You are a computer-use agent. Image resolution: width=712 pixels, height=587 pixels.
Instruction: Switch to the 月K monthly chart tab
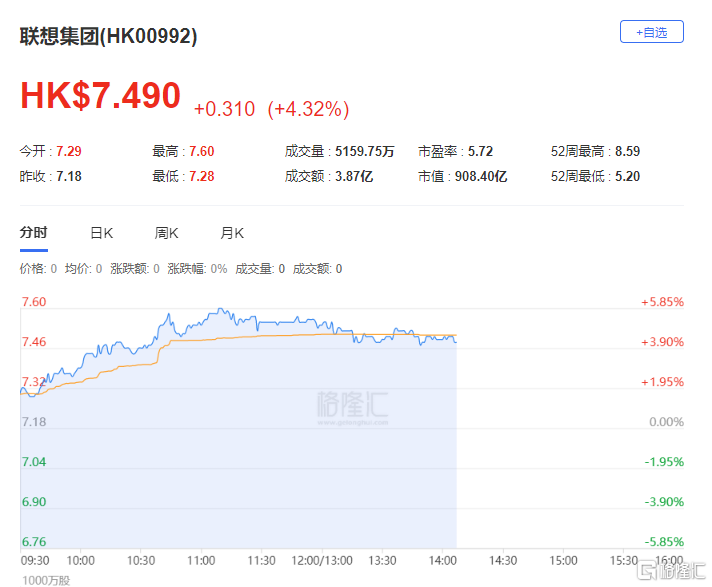point(232,233)
